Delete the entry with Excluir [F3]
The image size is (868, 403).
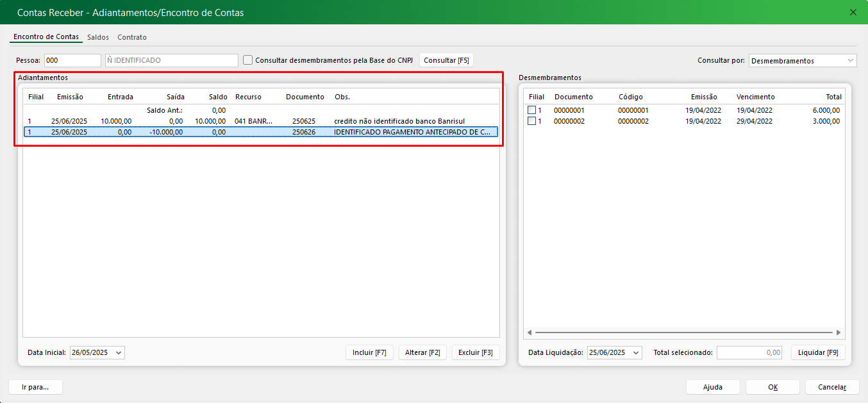[476, 352]
